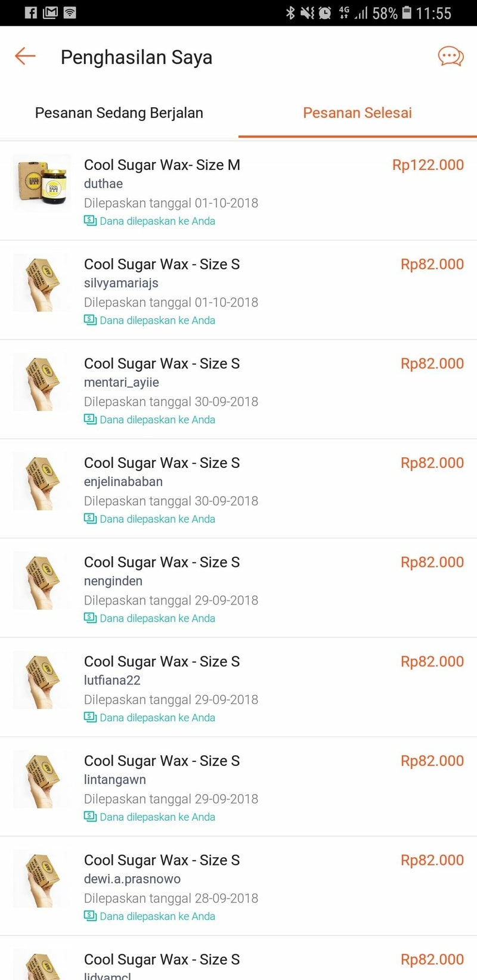Tap the Gmail notification icon in status bar

50,13
